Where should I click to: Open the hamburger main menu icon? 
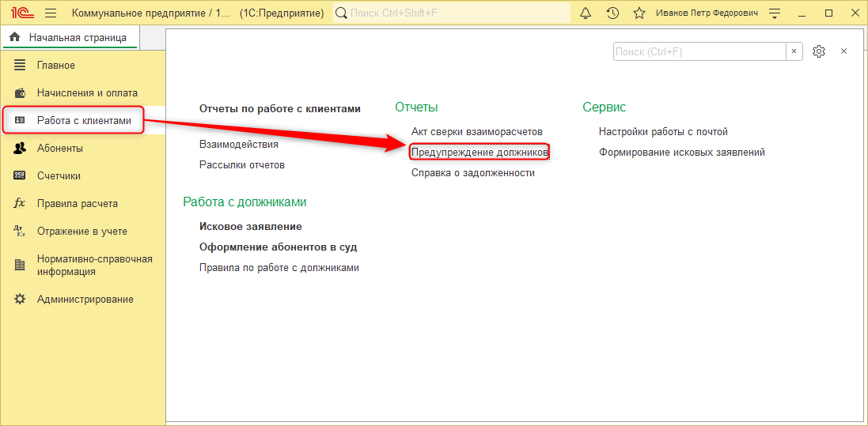pos(51,13)
